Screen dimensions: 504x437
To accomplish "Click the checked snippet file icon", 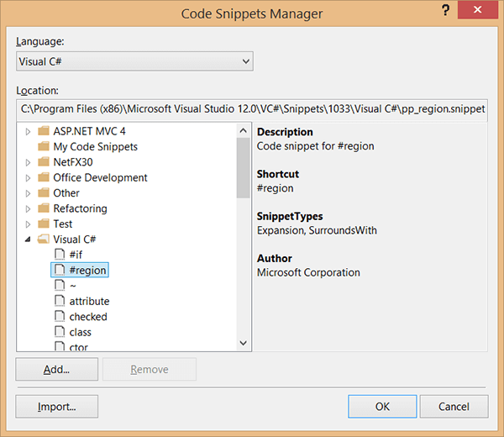I will [60, 316].
